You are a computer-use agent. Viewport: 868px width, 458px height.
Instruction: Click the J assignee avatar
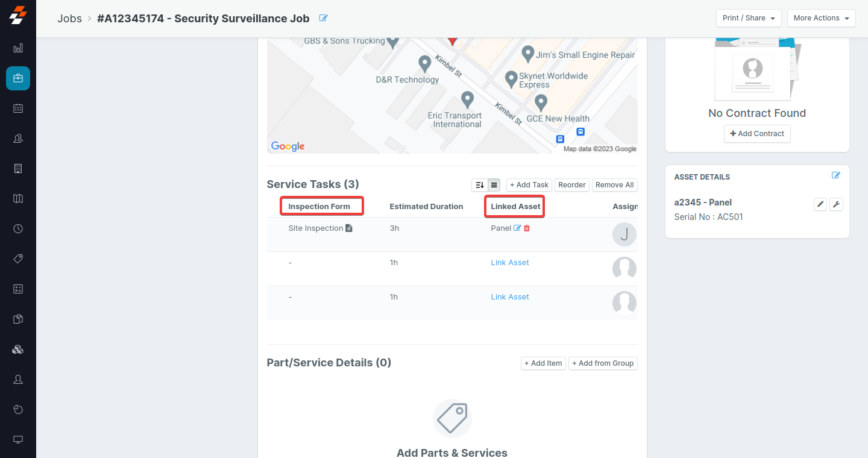[624, 234]
